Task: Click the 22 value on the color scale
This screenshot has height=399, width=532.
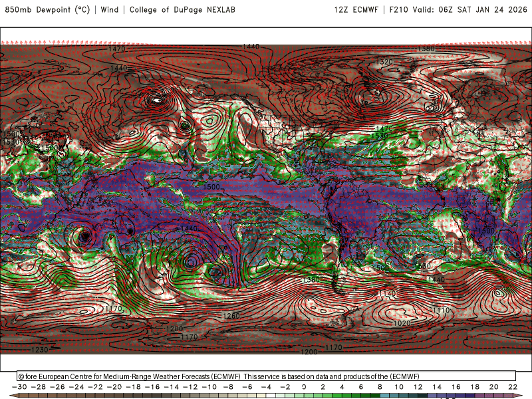Action: click(513, 387)
